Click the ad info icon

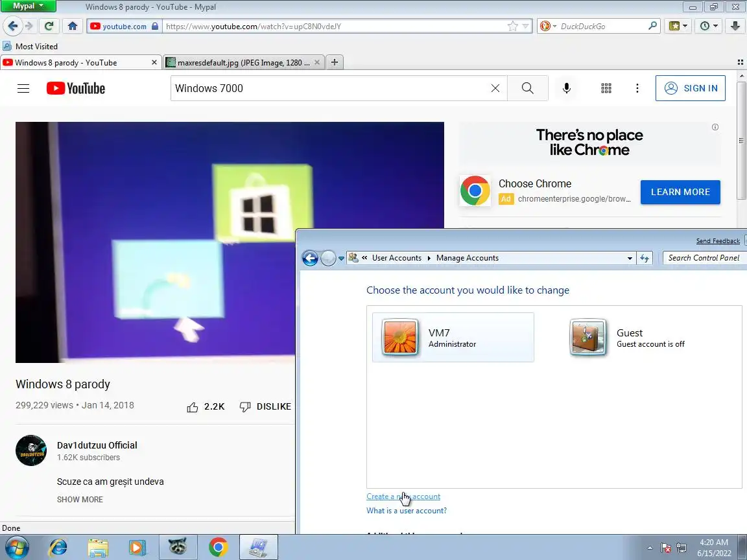pos(715,127)
